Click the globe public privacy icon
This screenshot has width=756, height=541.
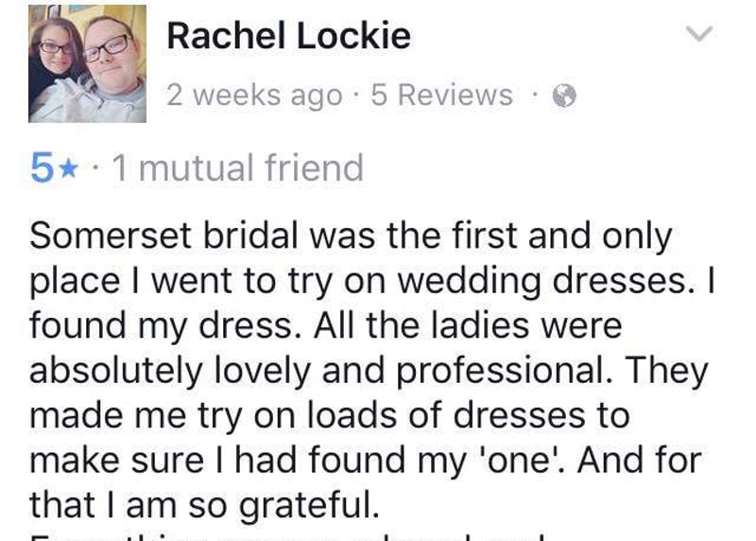point(564,96)
